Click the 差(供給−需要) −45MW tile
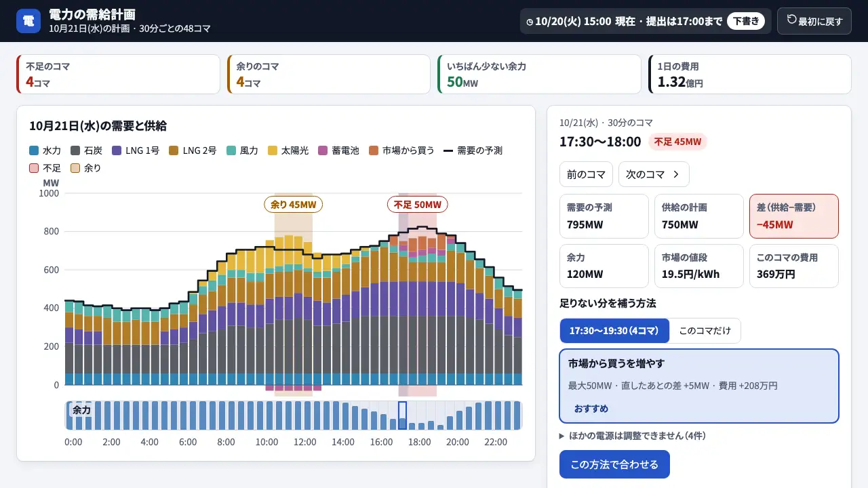868x488 pixels. click(794, 216)
